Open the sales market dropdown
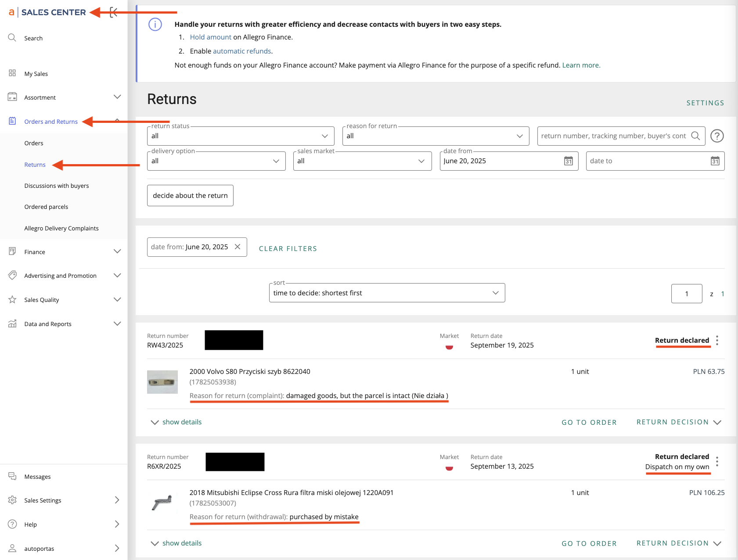Viewport: 738px width, 560px height. click(362, 161)
